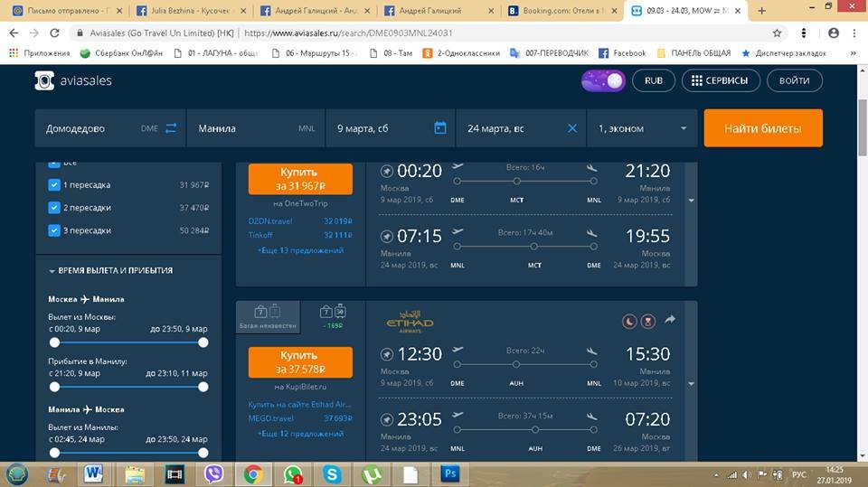Show +Еще 12 предложений
This screenshot has height=487, width=868.
pyautogui.click(x=300, y=434)
